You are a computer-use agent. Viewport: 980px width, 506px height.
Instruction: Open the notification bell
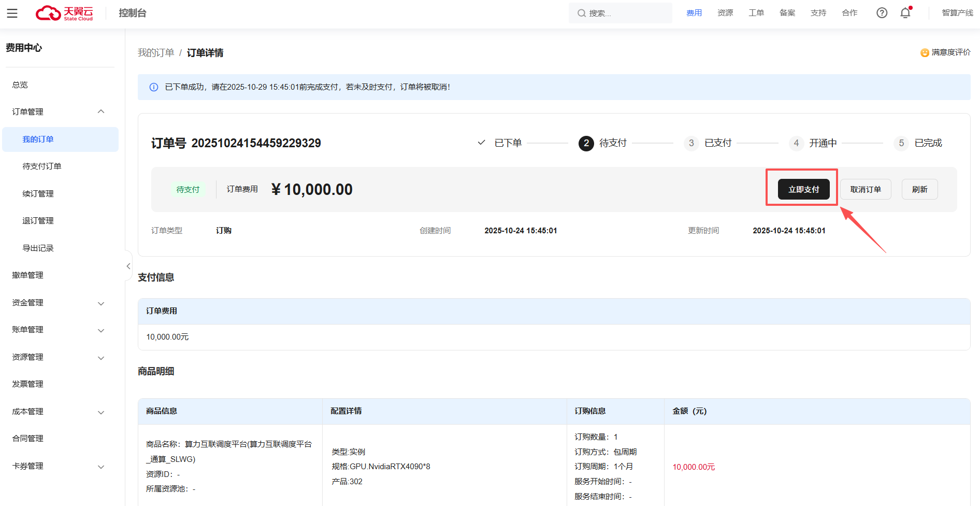pos(905,13)
